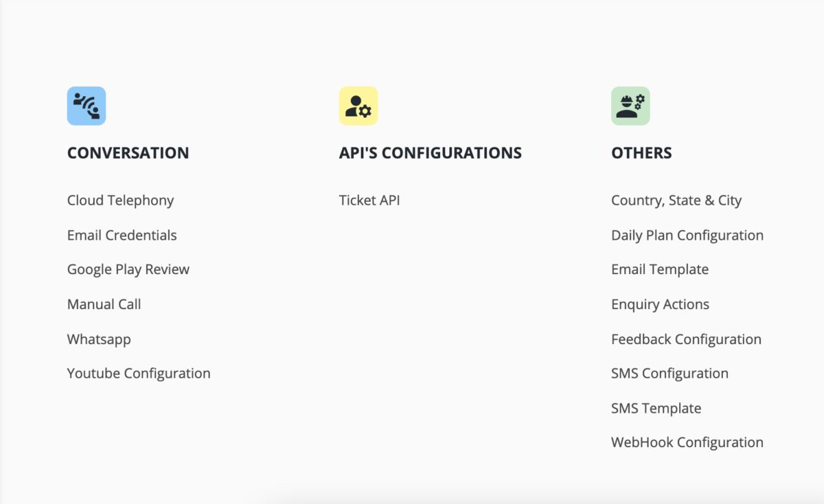Screen dimensions: 824x504
Task: Select Country, State & City
Action: pos(676,201)
